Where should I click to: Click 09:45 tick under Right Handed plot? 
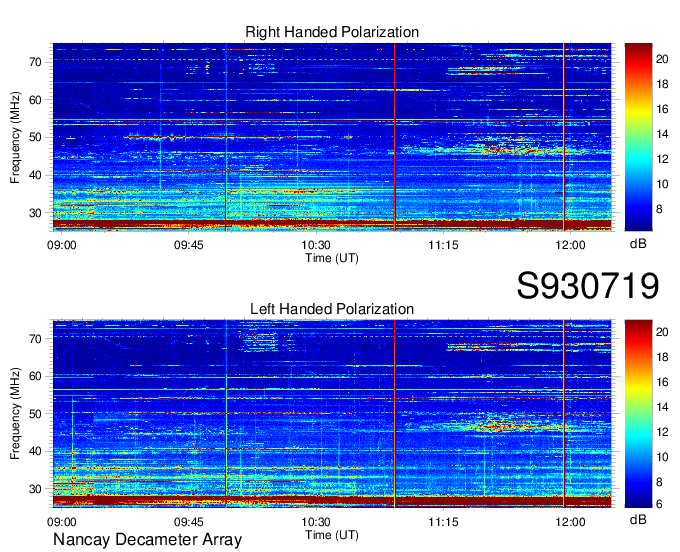[189, 245]
